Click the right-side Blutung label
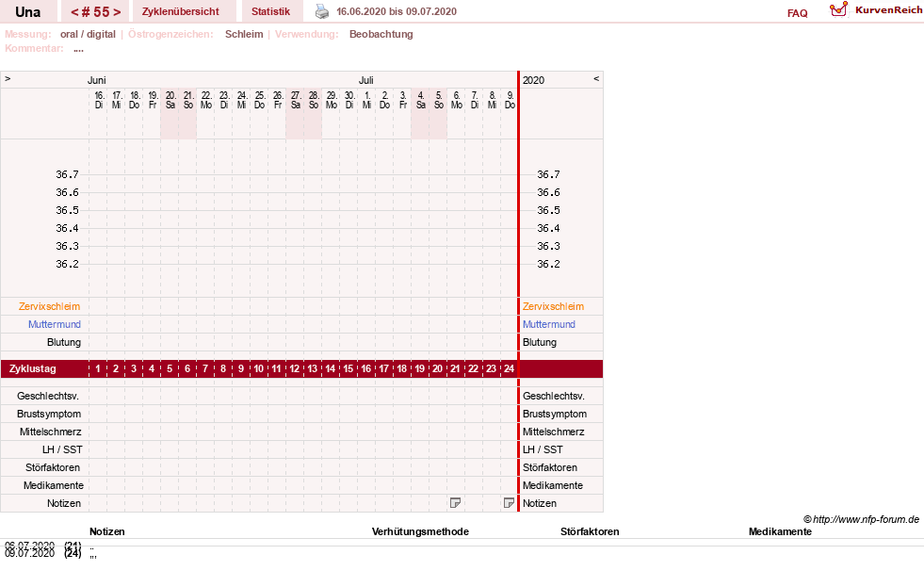Screen dimensions: 924x587 pos(540,342)
